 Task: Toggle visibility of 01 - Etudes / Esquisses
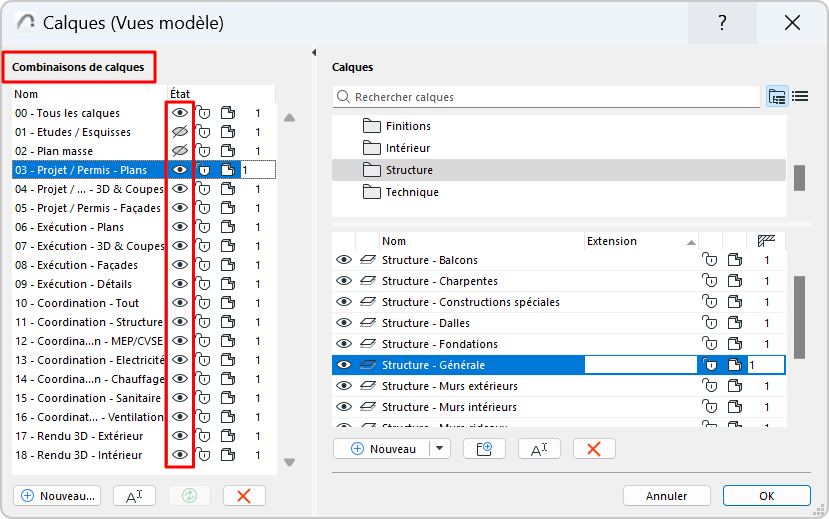pos(180,132)
